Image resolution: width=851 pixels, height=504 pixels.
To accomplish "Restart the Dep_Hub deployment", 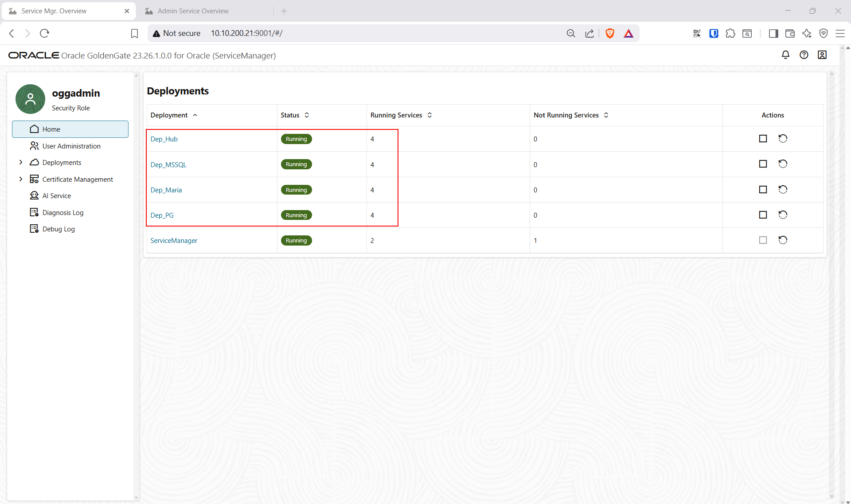I will point(783,139).
